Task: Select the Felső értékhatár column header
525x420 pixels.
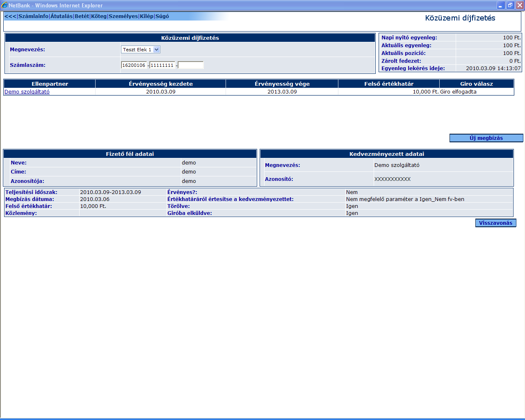Action: tap(389, 84)
